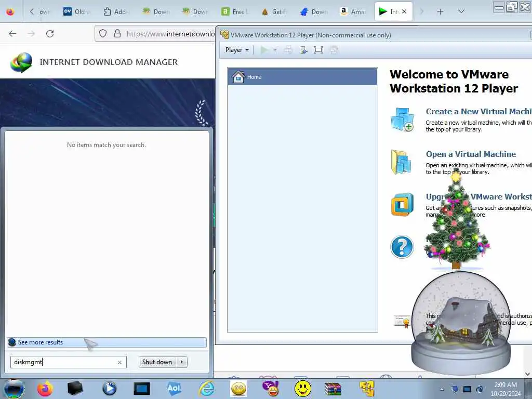Click the browser address bar URL
The width and height of the screenshot is (532, 399).
pyautogui.click(x=170, y=34)
